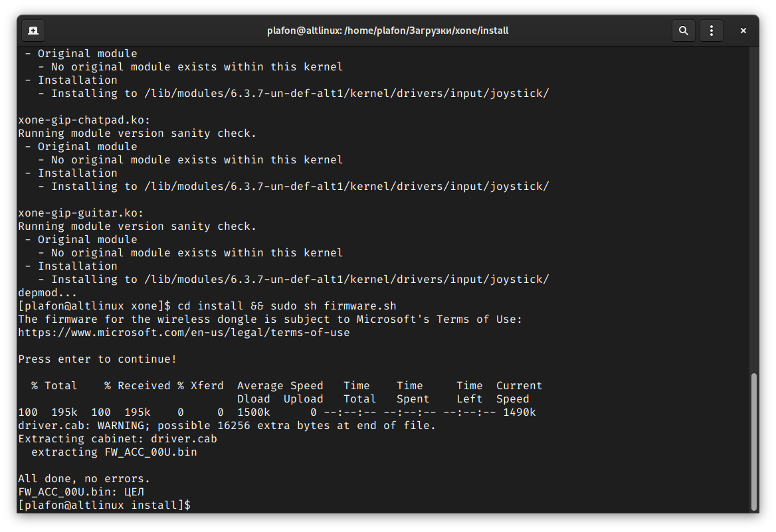Click the Microsoft terms-of-use URL
The width and height of the screenshot is (776, 532).
coord(183,333)
